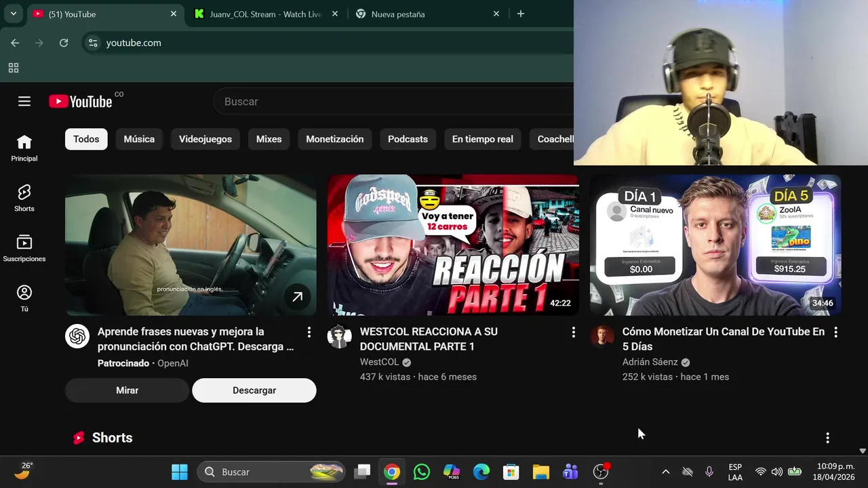View site information icon in address bar
Screen dimensions: 868x488
pyautogui.click(x=94, y=43)
